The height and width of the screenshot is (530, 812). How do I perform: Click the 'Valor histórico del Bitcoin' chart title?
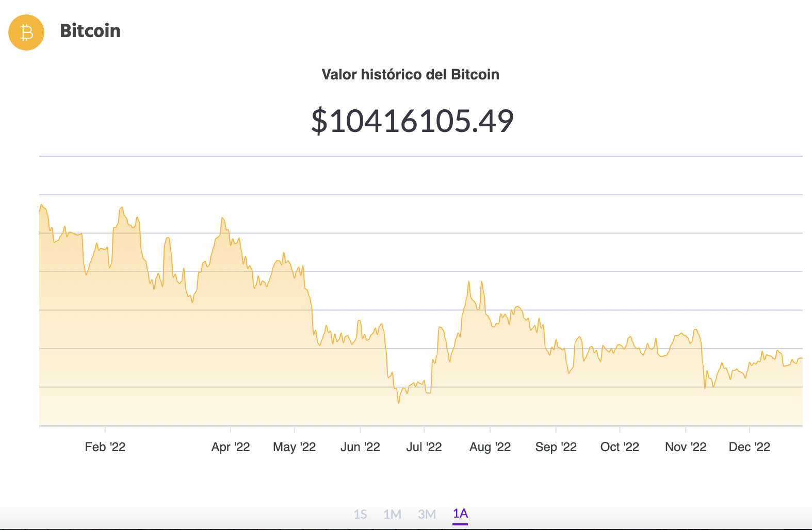(x=410, y=75)
